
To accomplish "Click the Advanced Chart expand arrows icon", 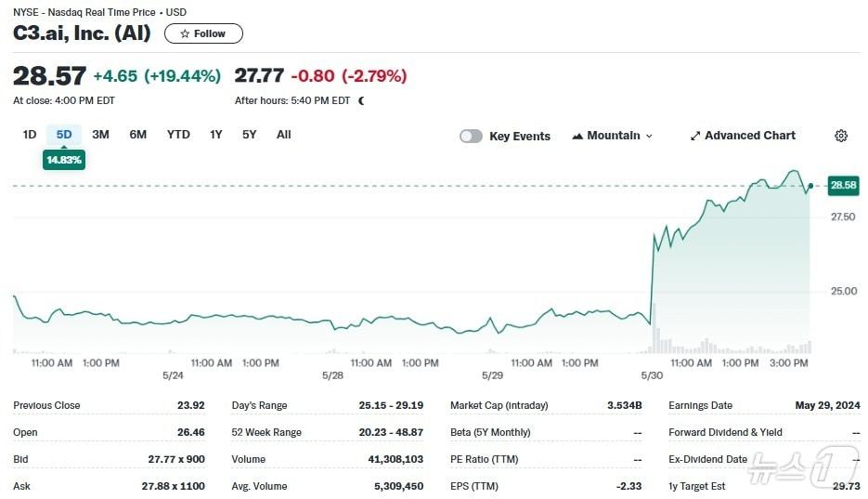I will click(695, 136).
